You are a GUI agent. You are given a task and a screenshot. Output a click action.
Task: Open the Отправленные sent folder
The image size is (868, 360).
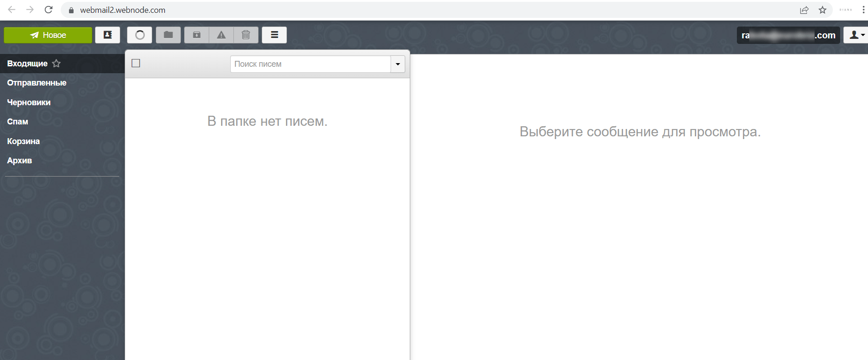click(x=37, y=83)
